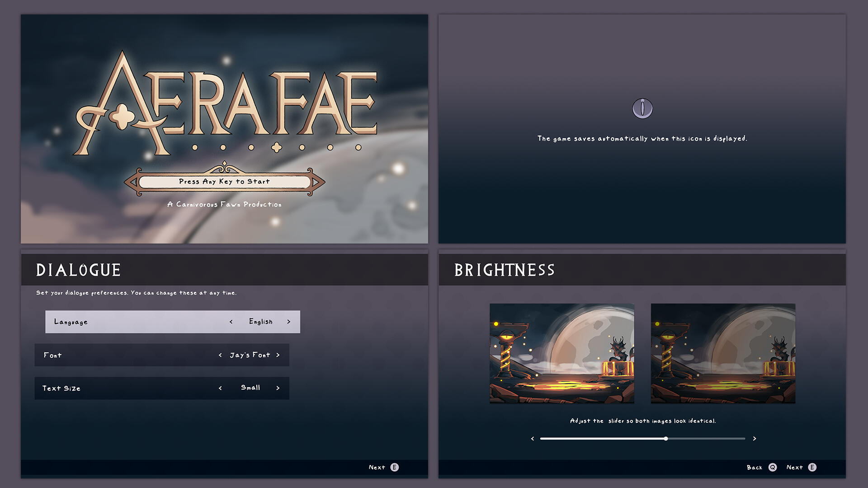Viewport: 868px width, 488px height.
Task: Click the autosave eye icon
Action: [642, 108]
